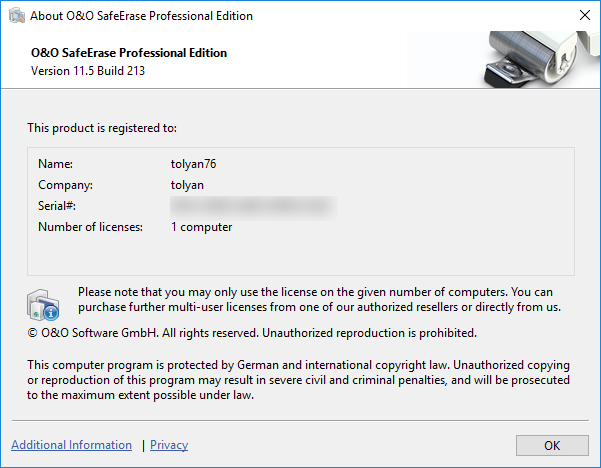Select the registered name 'tolyan76'
The width and height of the screenshot is (601, 468).
[193, 164]
